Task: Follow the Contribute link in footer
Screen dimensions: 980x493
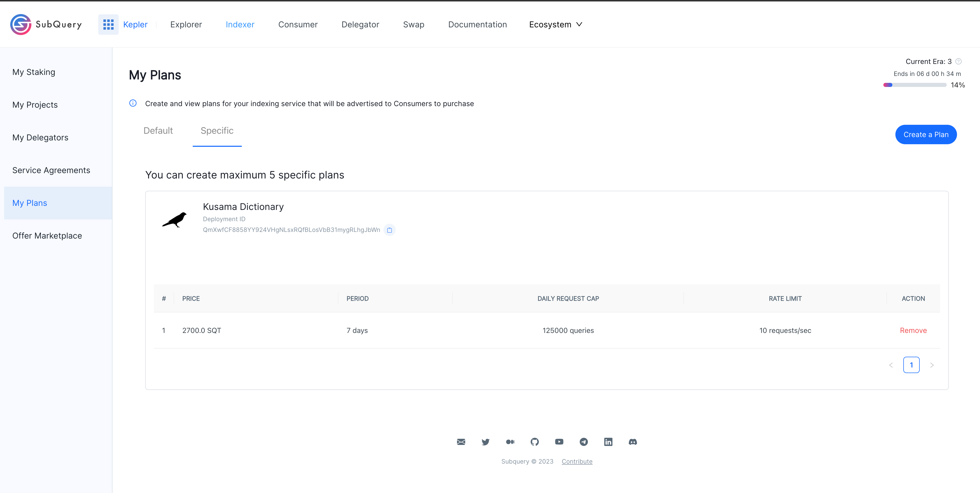Action: [x=577, y=461]
